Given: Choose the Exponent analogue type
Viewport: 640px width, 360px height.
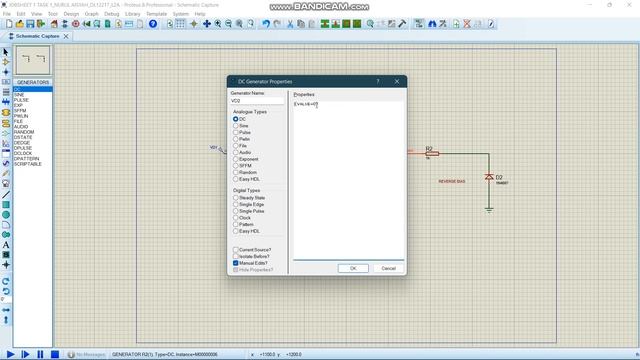Looking at the screenshot, I should click(236, 159).
